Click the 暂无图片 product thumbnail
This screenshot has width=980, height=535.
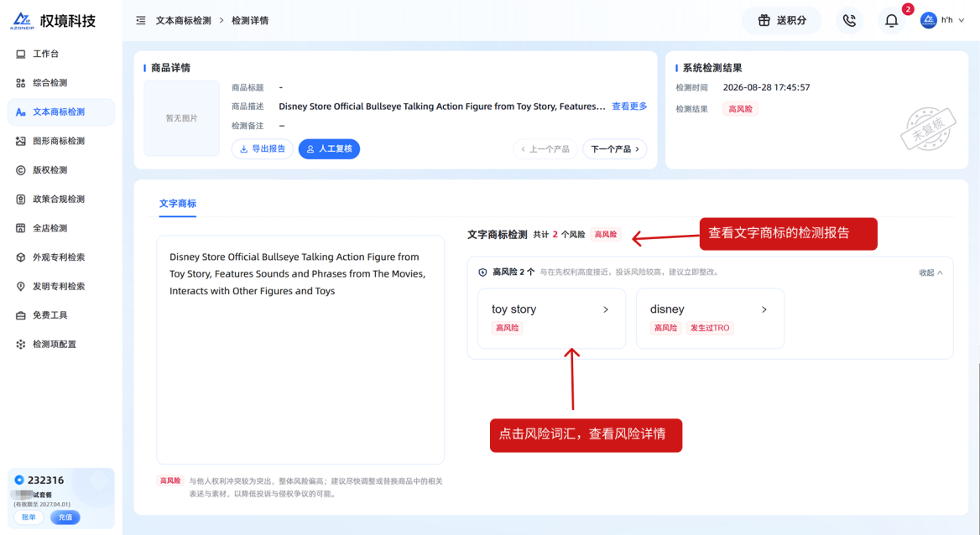[x=182, y=118]
